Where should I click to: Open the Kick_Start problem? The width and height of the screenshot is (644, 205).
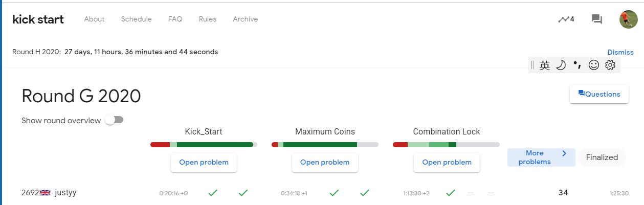pyautogui.click(x=204, y=163)
